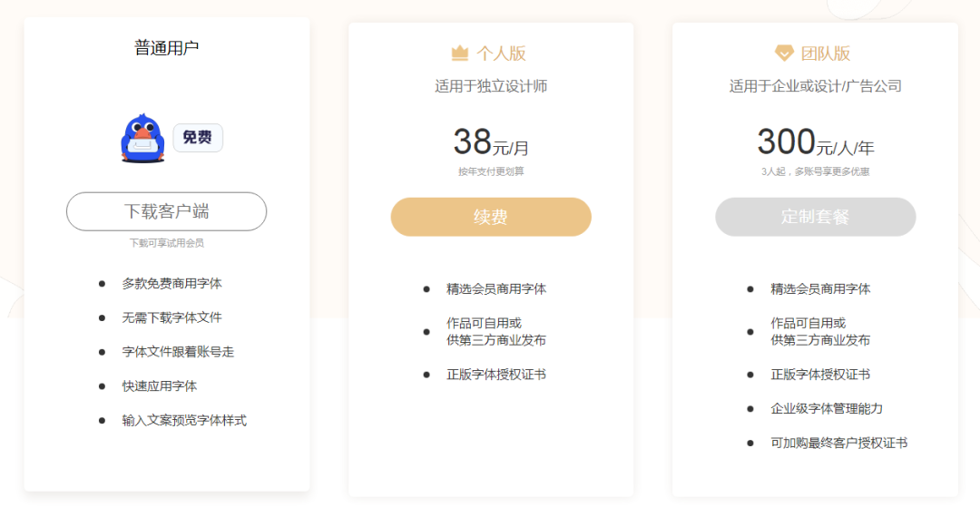Screen dimensions: 980x517
Task: Select the 个人版 plan title
Action: 501,54
